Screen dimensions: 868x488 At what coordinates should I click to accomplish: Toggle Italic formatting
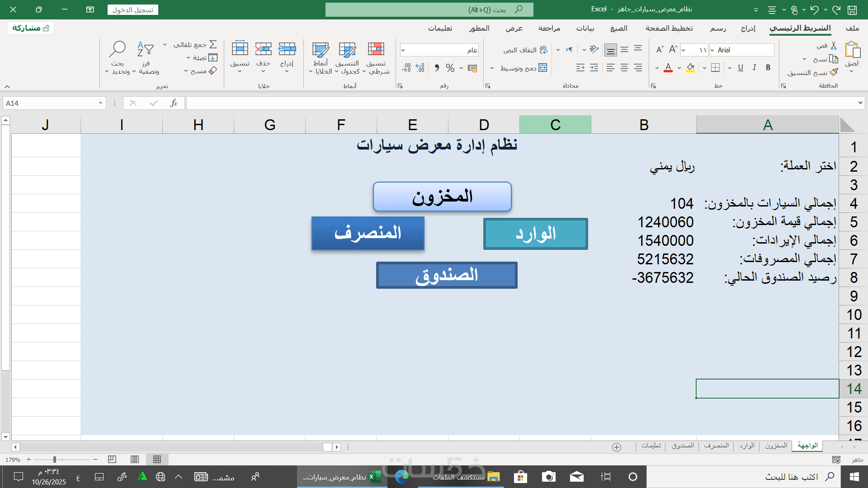[x=754, y=68]
